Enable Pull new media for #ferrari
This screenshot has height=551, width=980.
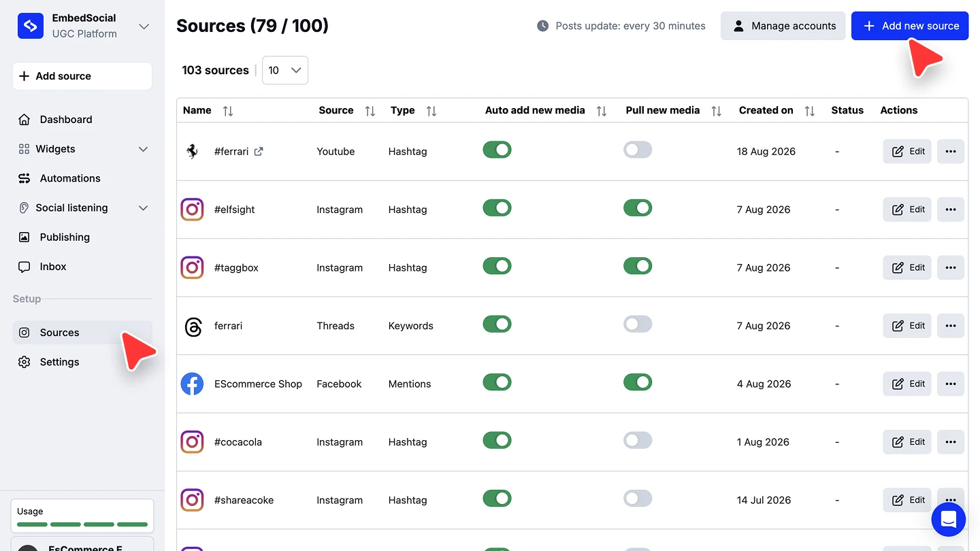[x=638, y=150]
